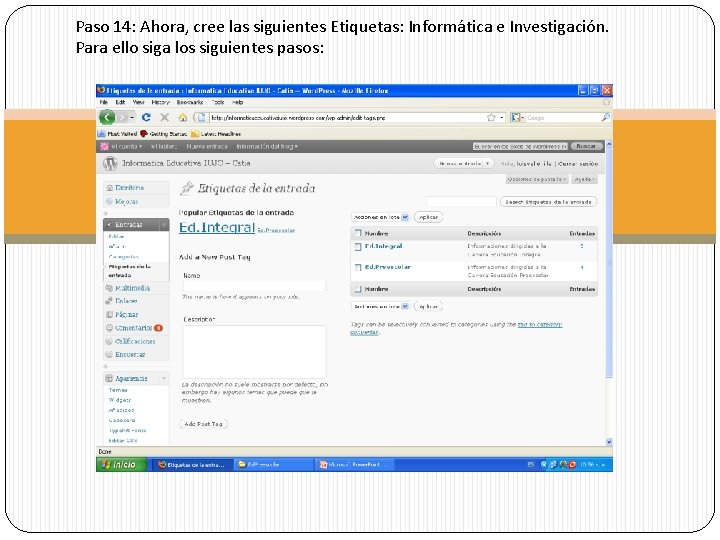Image resolution: width=720 pixels, height=540 pixels.
Task: Open the Most Visited bookmarks folder
Action: coord(117,134)
